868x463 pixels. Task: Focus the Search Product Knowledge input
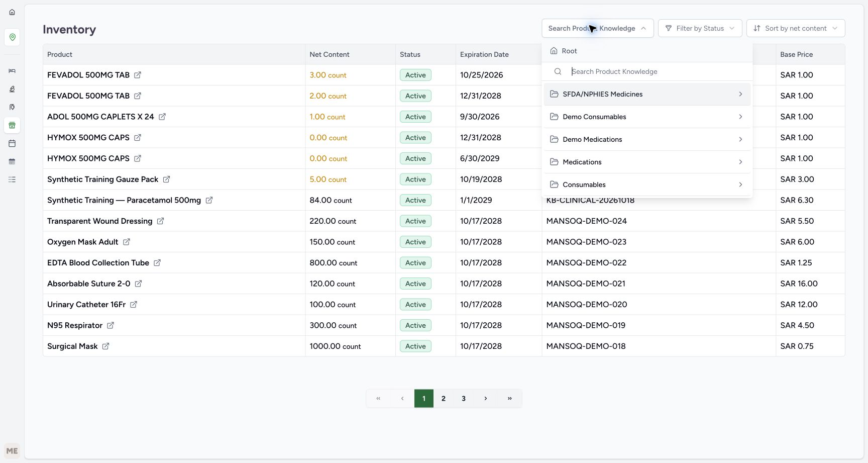click(x=658, y=71)
